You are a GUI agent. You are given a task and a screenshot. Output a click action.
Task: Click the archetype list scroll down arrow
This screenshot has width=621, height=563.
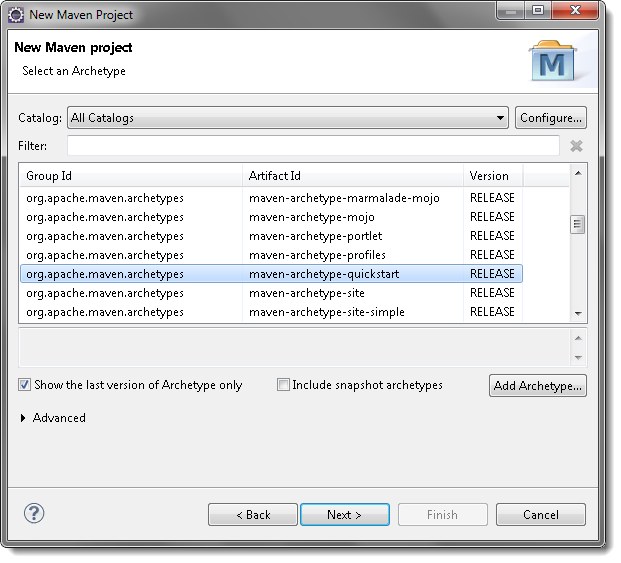(578, 314)
